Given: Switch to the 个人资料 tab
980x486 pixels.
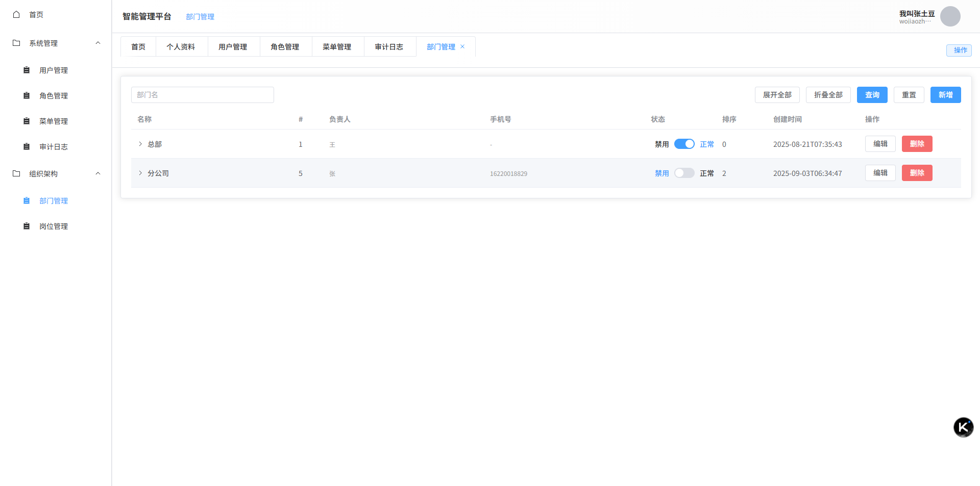Looking at the screenshot, I should pyautogui.click(x=181, y=46).
